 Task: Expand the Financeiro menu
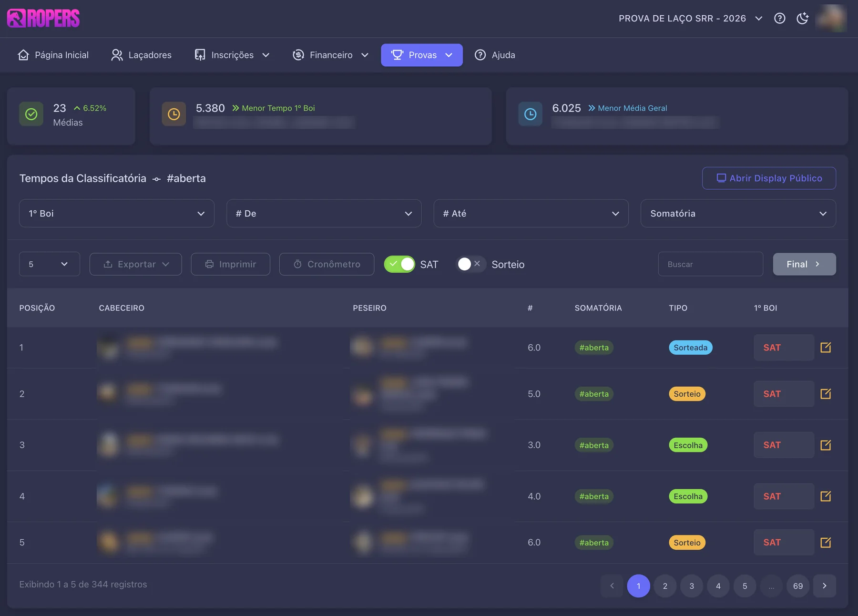point(331,55)
